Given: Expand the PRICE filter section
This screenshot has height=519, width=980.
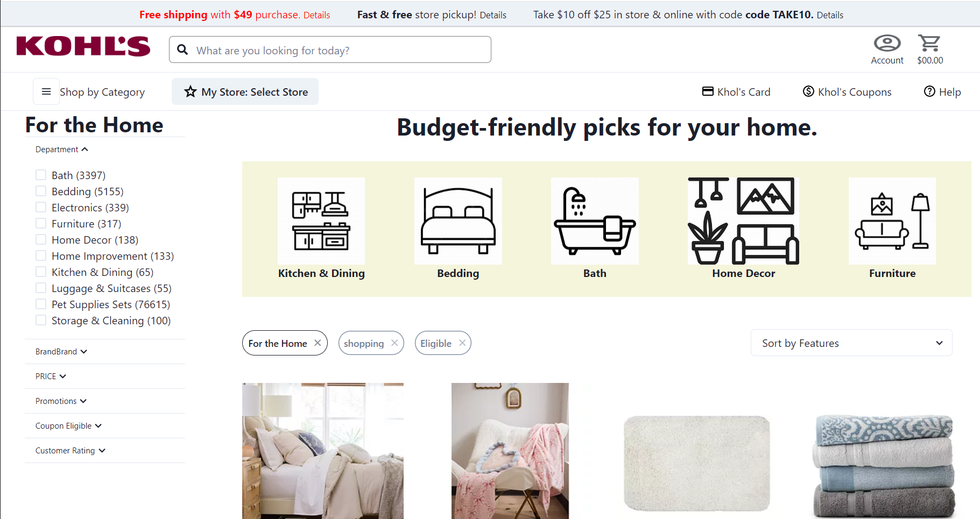Looking at the screenshot, I should tap(51, 376).
